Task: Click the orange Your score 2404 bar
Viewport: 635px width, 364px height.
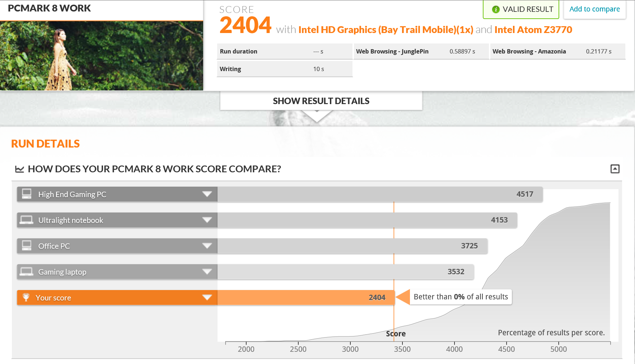Action: [306, 298]
